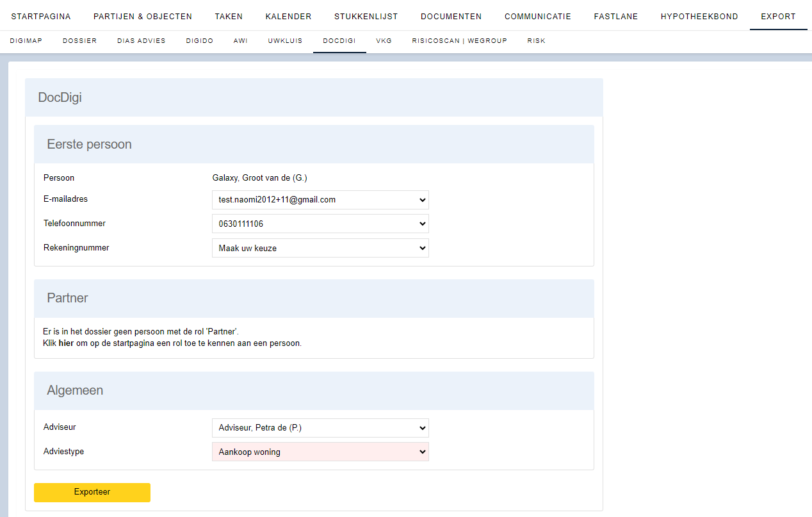The image size is (812, 517).
Task: Open the Documenten tab
Action: 451,17
